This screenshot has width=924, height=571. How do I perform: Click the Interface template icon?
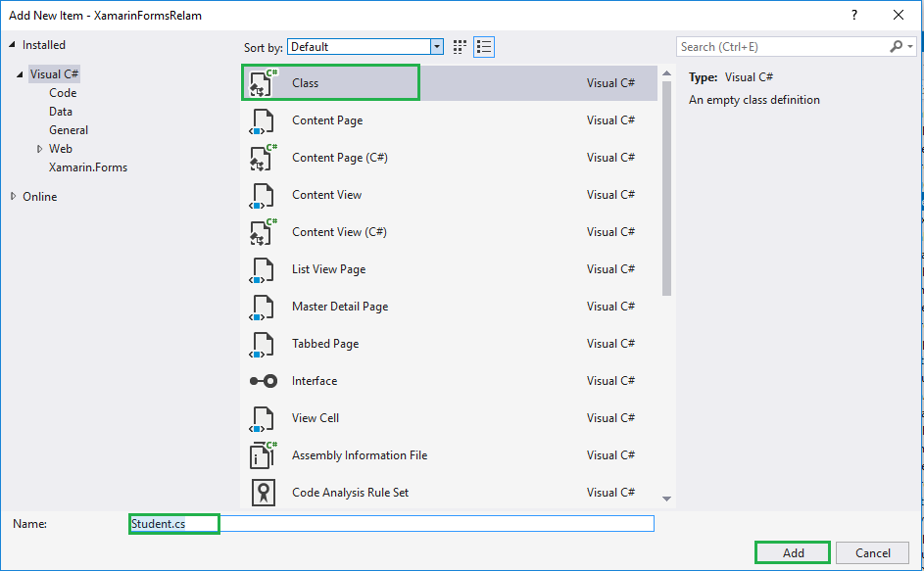click(x=262, y=381)
